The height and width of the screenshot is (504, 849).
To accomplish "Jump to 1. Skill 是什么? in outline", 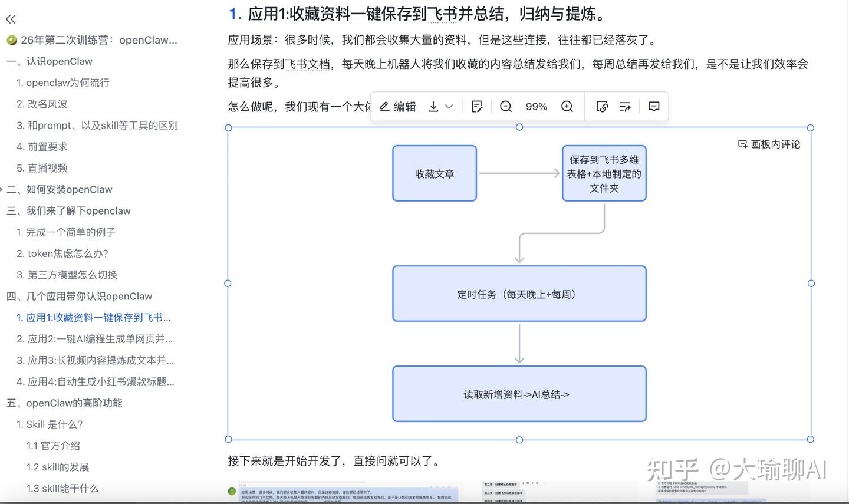I will click(50, 424).
